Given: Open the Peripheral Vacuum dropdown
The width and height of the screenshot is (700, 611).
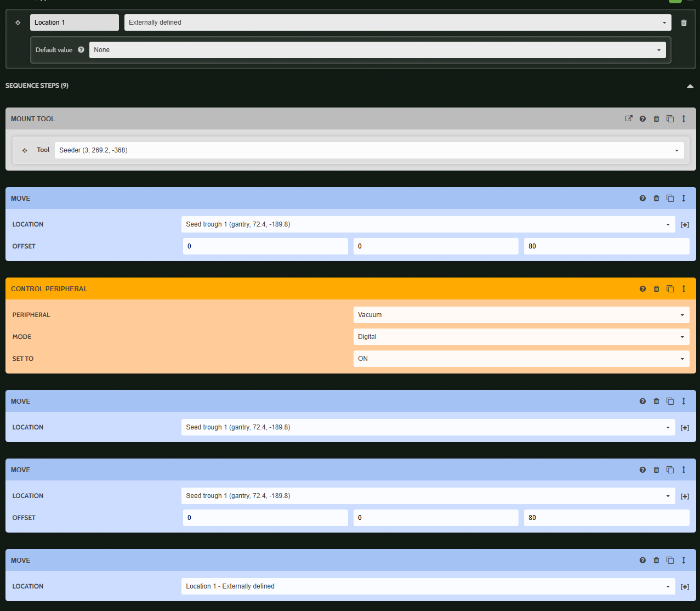Looking at the screenshot, I should 521,315.
